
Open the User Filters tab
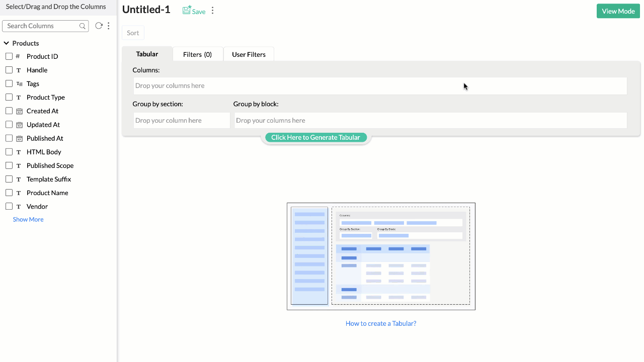tap(249, 54)
